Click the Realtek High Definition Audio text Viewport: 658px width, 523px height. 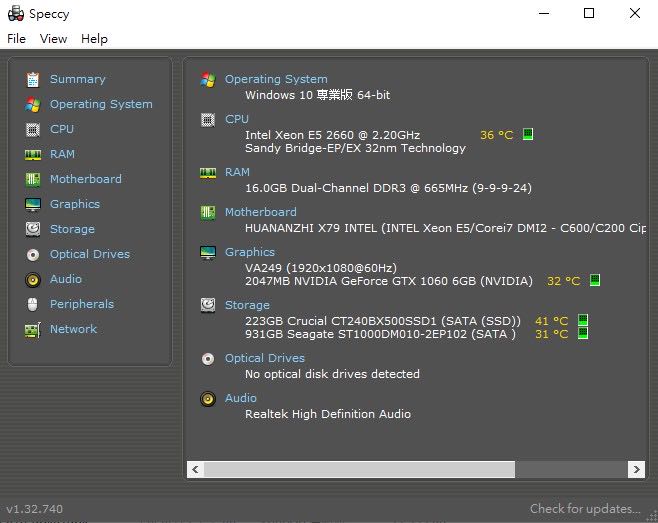coord(328,414)
